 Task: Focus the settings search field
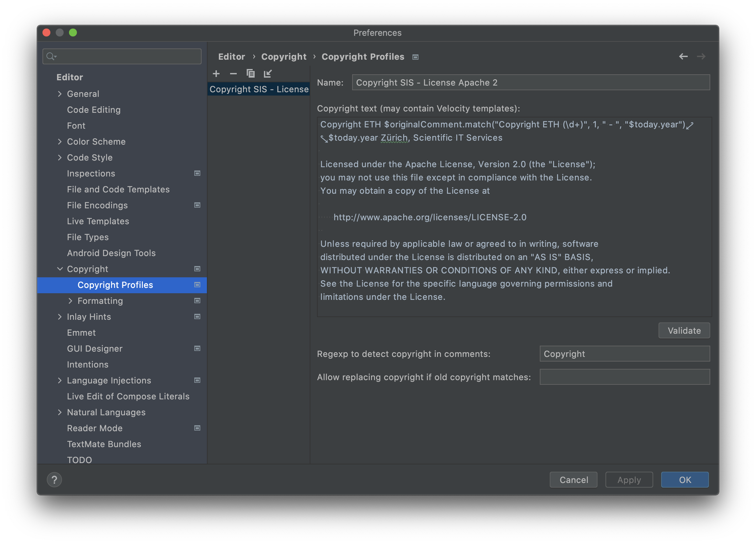(122, 56)
